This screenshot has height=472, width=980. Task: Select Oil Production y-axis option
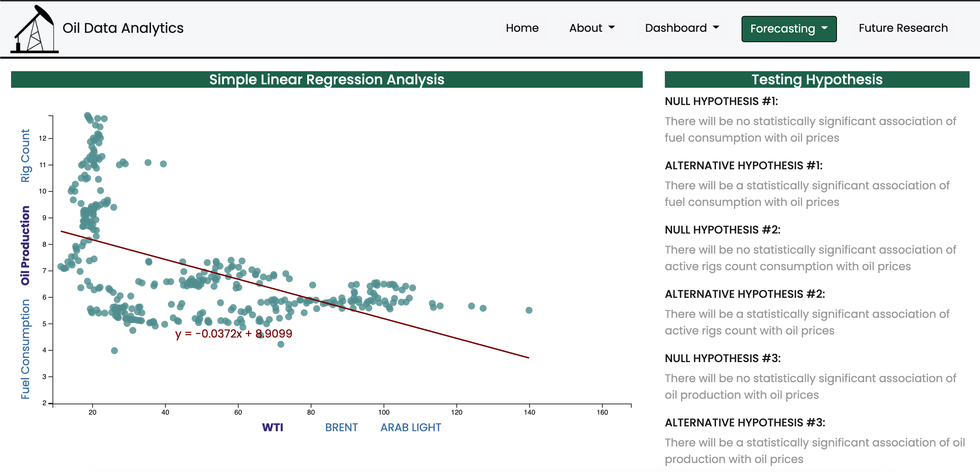(25, 245)
